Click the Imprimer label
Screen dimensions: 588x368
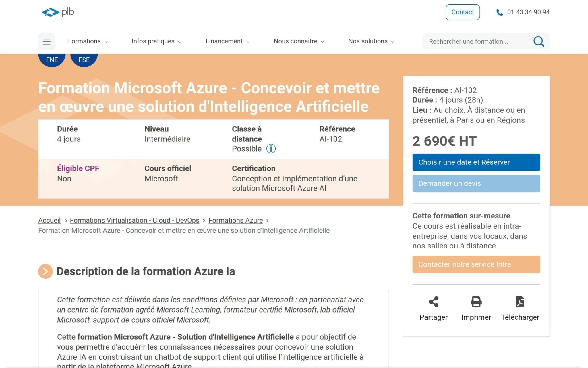tap(476, 317)
